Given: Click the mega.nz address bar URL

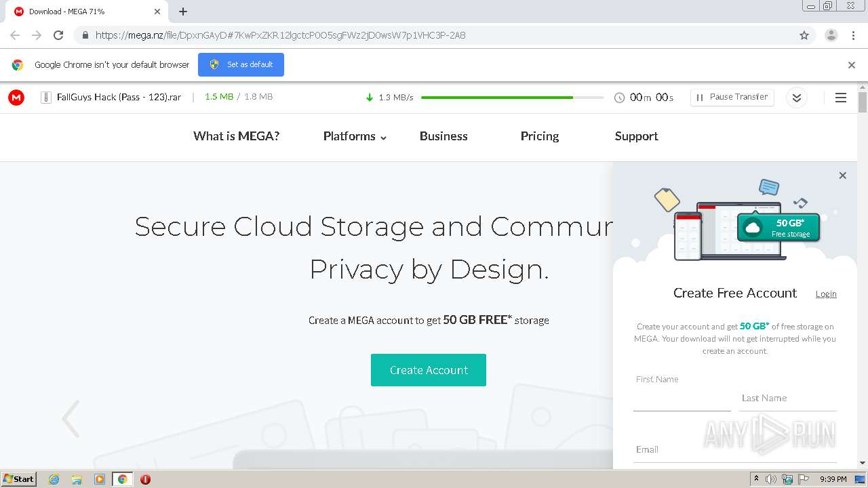Looking at the screenshot, I should [x=280, y=35].
